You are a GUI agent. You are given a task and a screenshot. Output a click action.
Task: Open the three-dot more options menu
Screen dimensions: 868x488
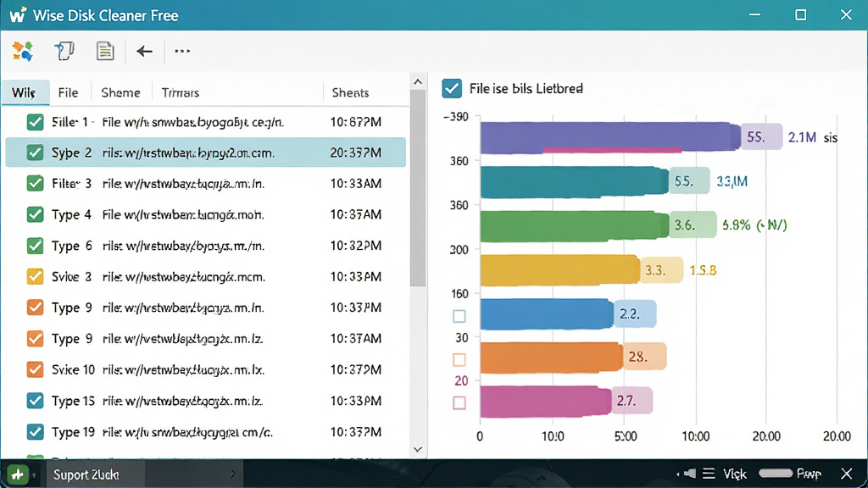[182, 51]
